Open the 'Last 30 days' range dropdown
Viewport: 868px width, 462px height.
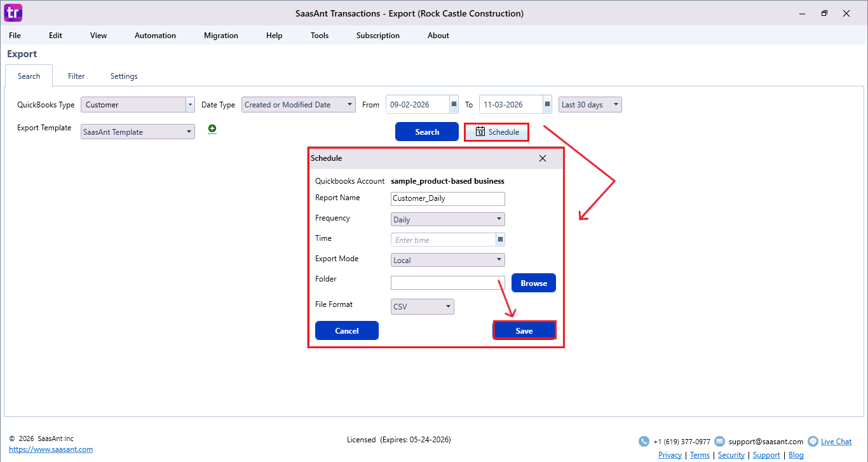[590, 104]
